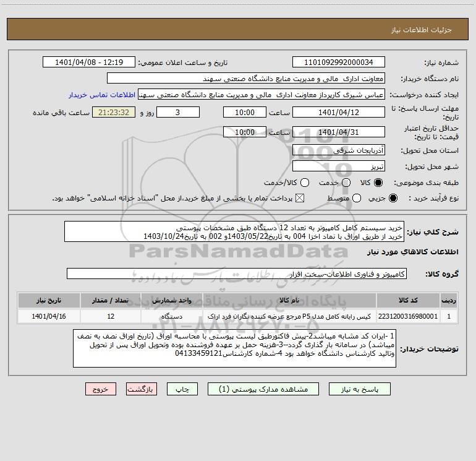The image size is (476, 461).
Task: Click the general need description text box
Action: (234, 232)
